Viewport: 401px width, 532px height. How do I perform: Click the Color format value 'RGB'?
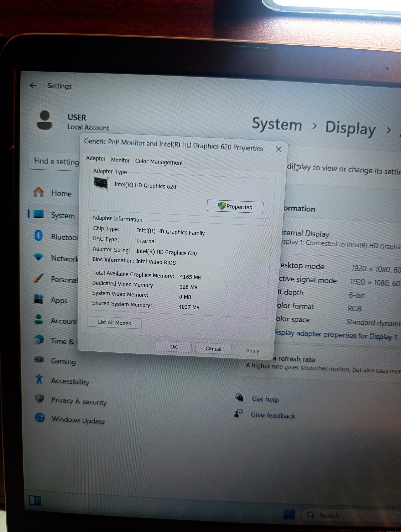point(354,308)
